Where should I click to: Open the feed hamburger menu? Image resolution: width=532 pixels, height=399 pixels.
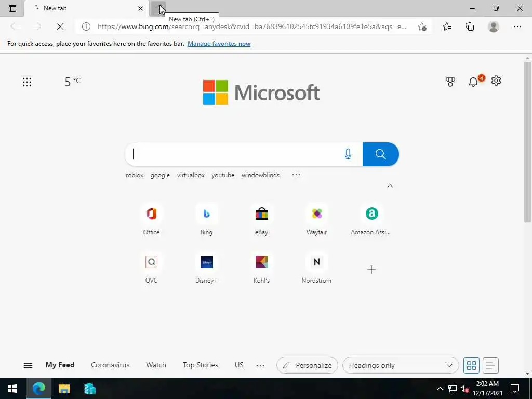[x=28, y=365]
